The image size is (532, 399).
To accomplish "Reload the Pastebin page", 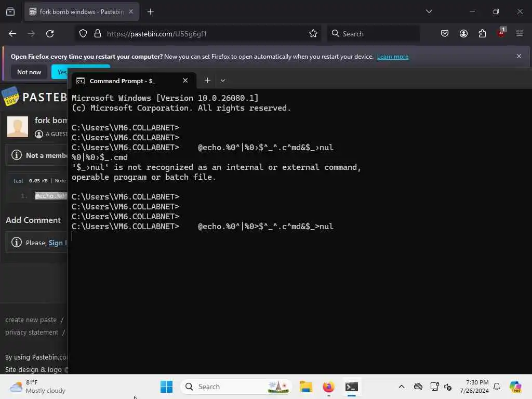I will (x=50, y=34).
